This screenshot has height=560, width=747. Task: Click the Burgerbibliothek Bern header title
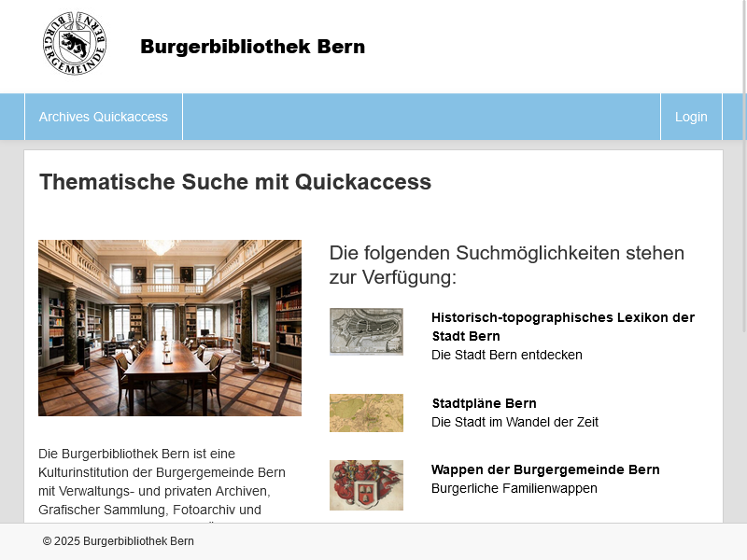tap(252, 47)
